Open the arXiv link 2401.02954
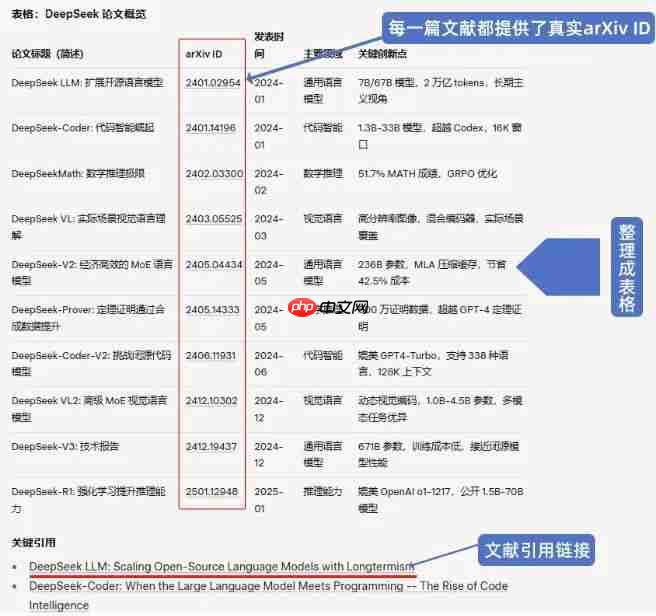This screenshot has width=656, height=616. pos(213,83)
